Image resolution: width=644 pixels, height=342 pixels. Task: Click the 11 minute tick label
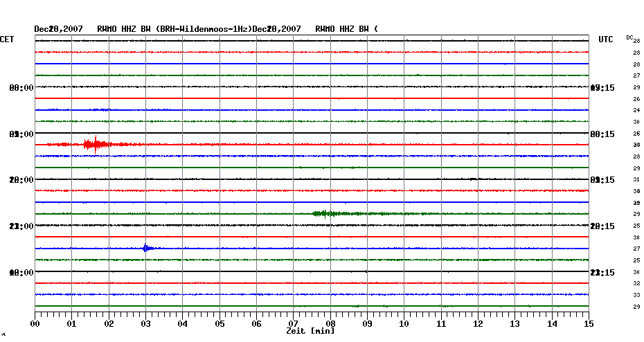point(441,323)
